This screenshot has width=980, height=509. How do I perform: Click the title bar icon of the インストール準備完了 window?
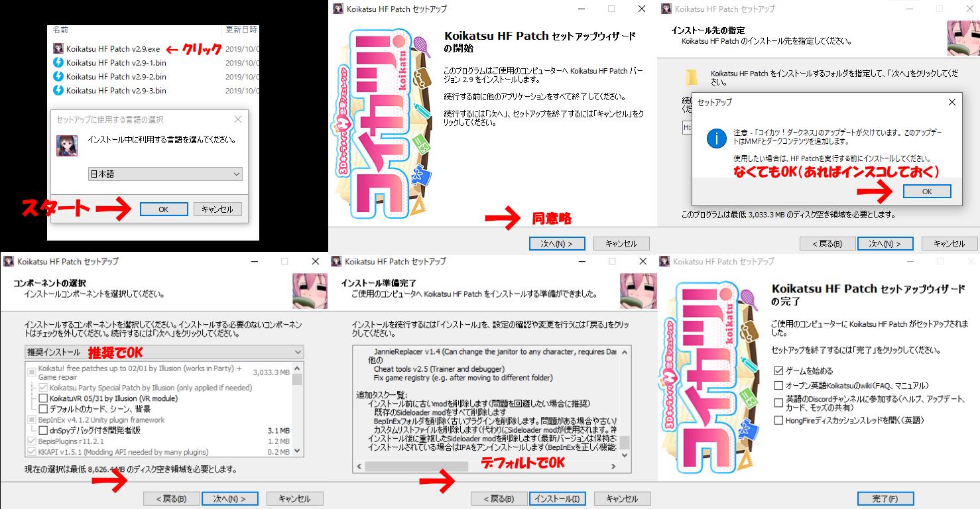337,262
